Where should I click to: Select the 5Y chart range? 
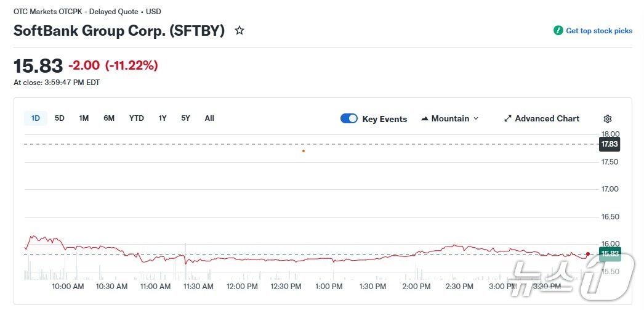click(x=185, y=118)
